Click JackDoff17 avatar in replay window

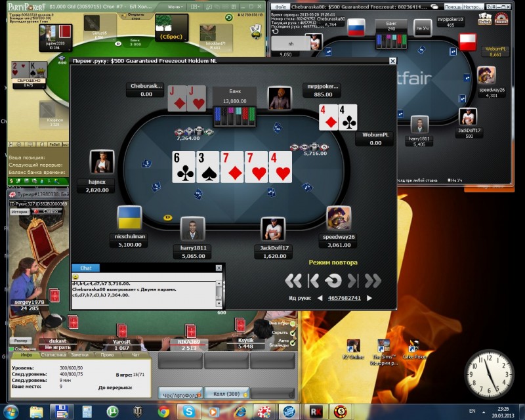273,229
